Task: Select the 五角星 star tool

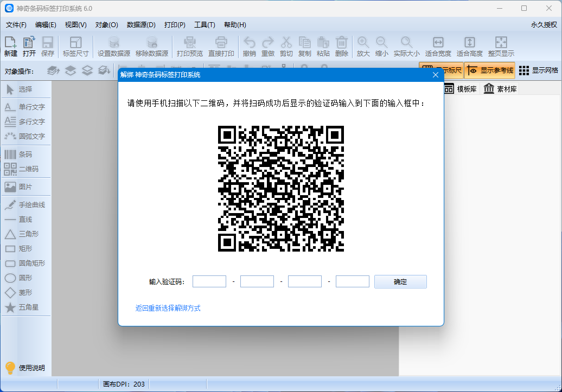Action: 26,307
